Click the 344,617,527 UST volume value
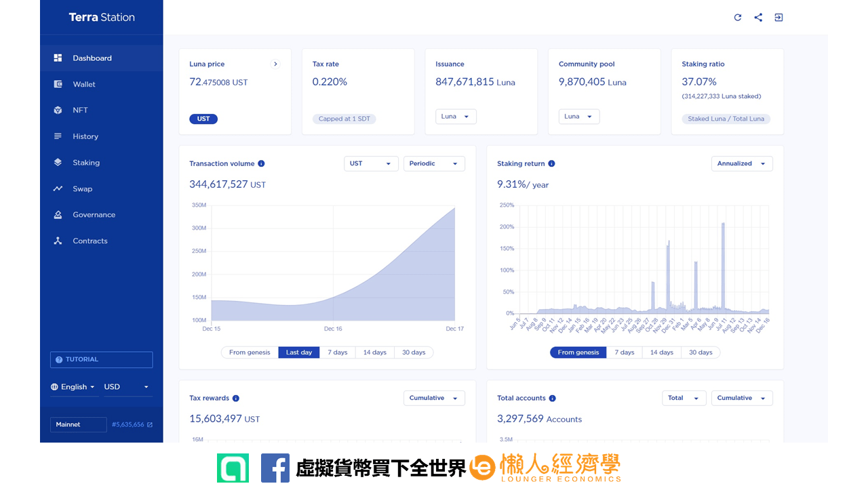 227,184
